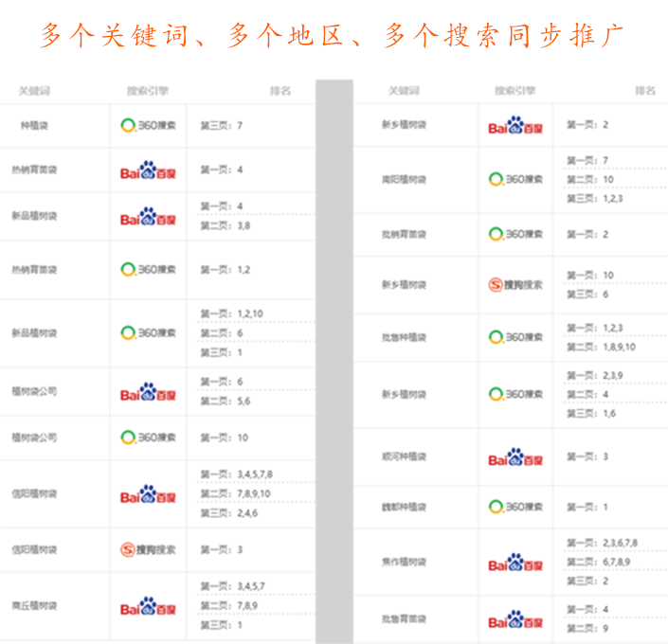668x644 pixels.
Task: Open the 360搜索 logo with ranking 第一页: 1,2
Action: click(148, 270)
